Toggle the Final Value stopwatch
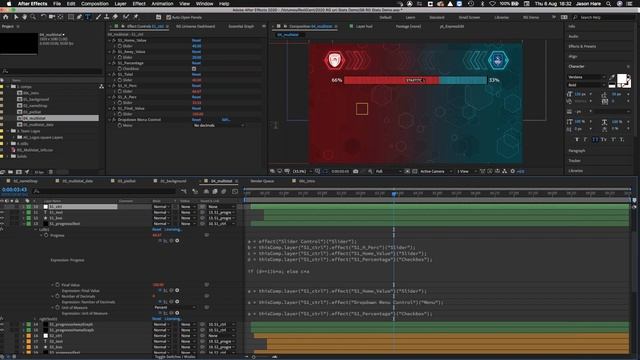This screenshot has height=360, width=640. 57,285
